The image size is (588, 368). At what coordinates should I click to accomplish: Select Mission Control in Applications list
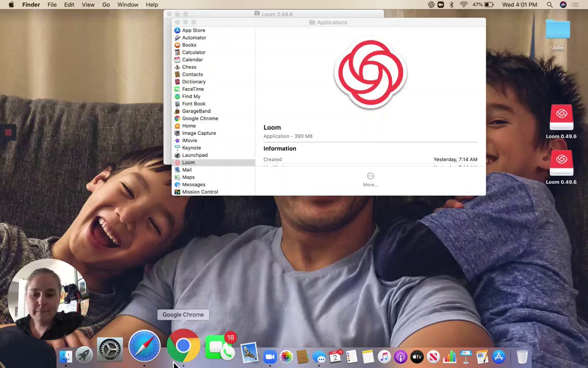coord(213,192)
